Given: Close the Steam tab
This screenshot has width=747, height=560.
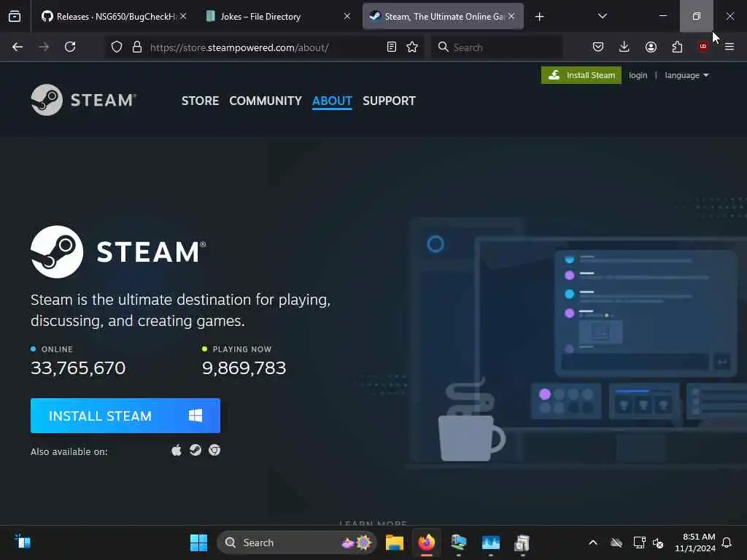Looking at the screenshot, I should point(511,16).
